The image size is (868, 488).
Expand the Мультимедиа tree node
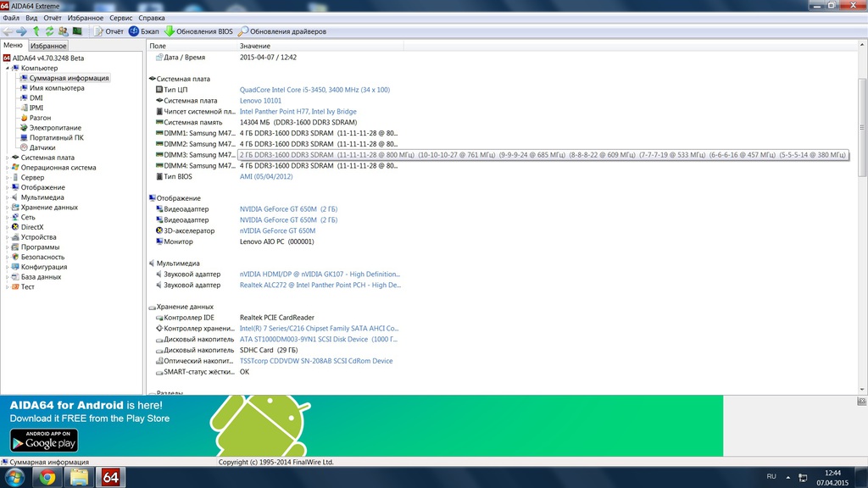click(7, 197)
